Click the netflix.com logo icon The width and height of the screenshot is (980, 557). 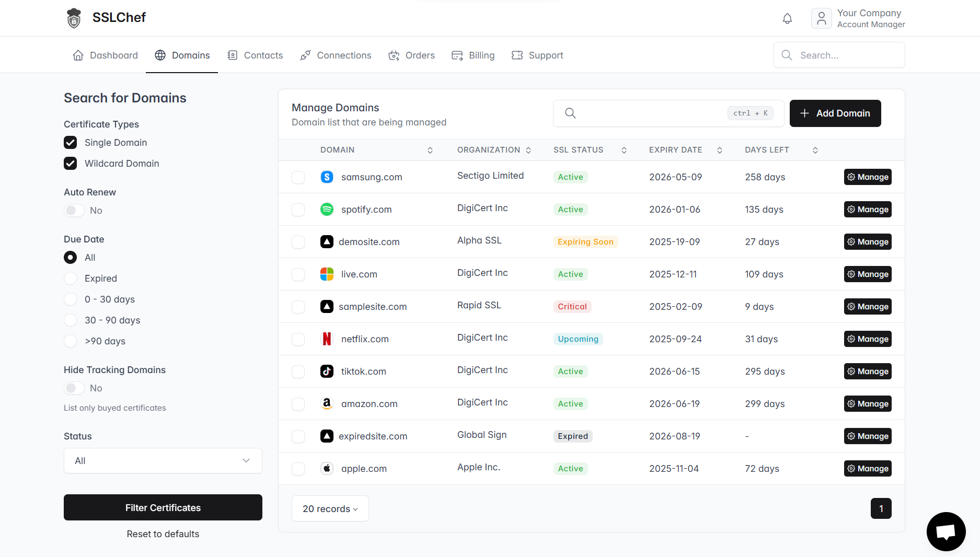(x=327, y=339)
